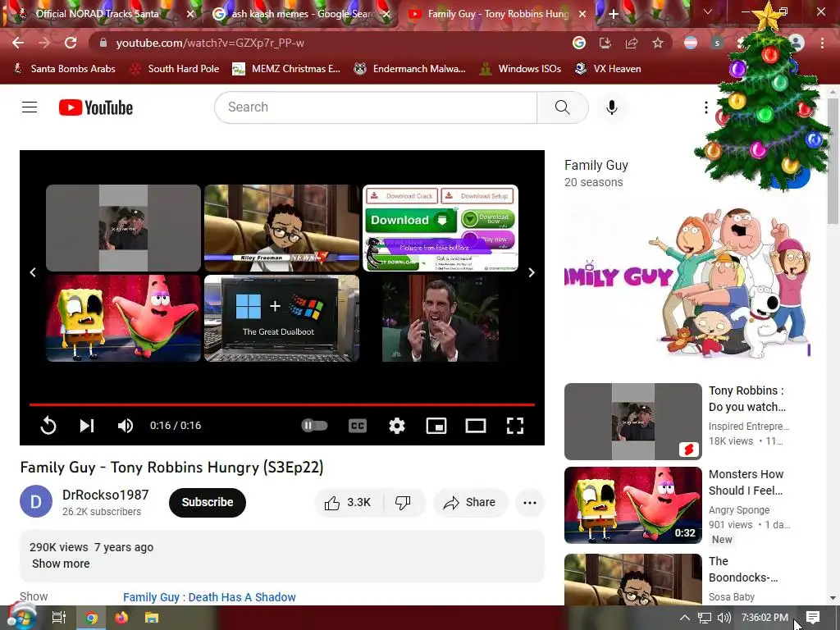Switch to ash kaash memes Google Search tab
Screen dimensions: 840x630
click(303, 14)
